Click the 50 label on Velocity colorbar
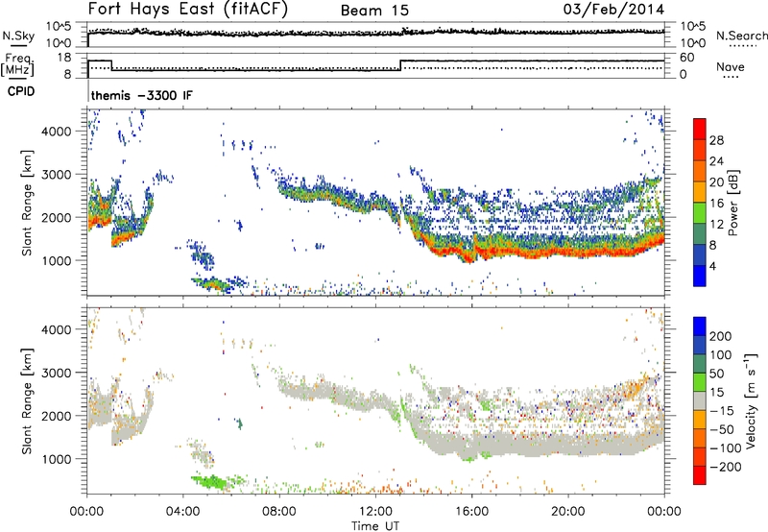Screen dimensions: 768x532 (716, 374)
